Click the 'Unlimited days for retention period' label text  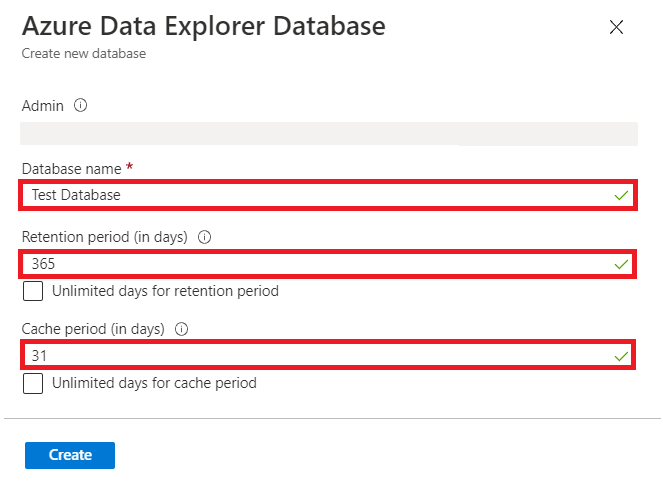click(165, 291)
